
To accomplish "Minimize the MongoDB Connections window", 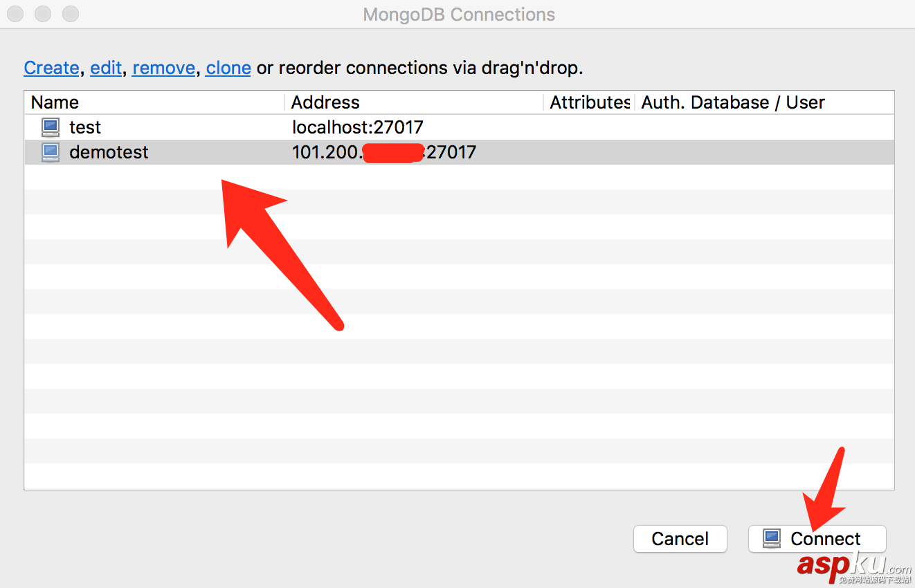I will click(x=43, y=14).
